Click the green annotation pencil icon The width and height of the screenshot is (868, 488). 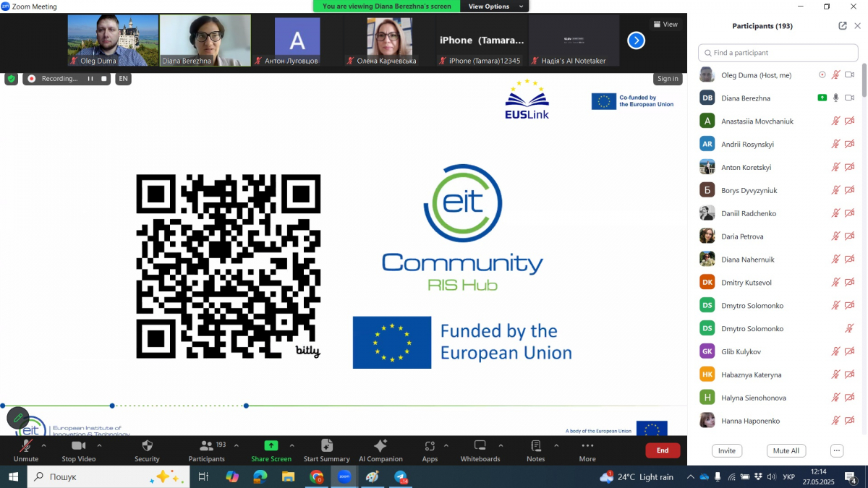18,418
